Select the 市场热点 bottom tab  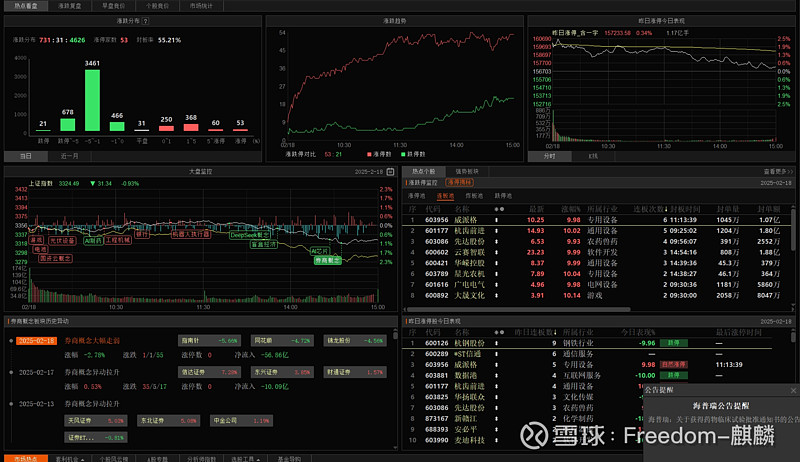click(x=26, y=459)
